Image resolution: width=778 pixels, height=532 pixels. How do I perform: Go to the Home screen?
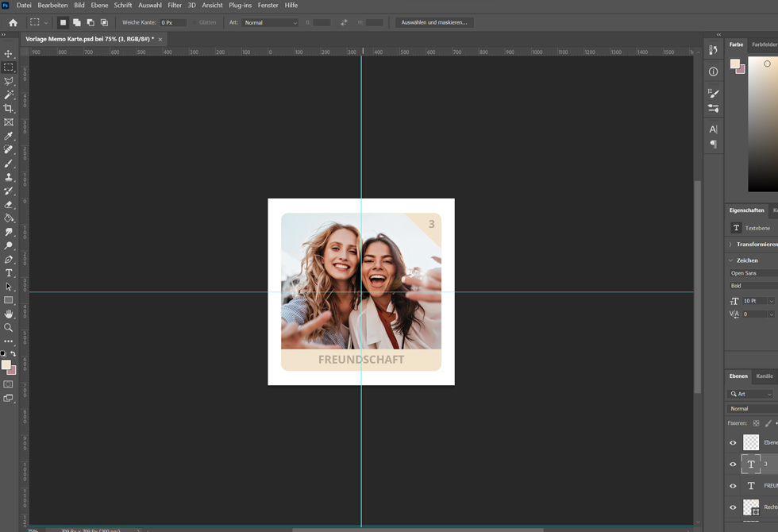(13, 23)
